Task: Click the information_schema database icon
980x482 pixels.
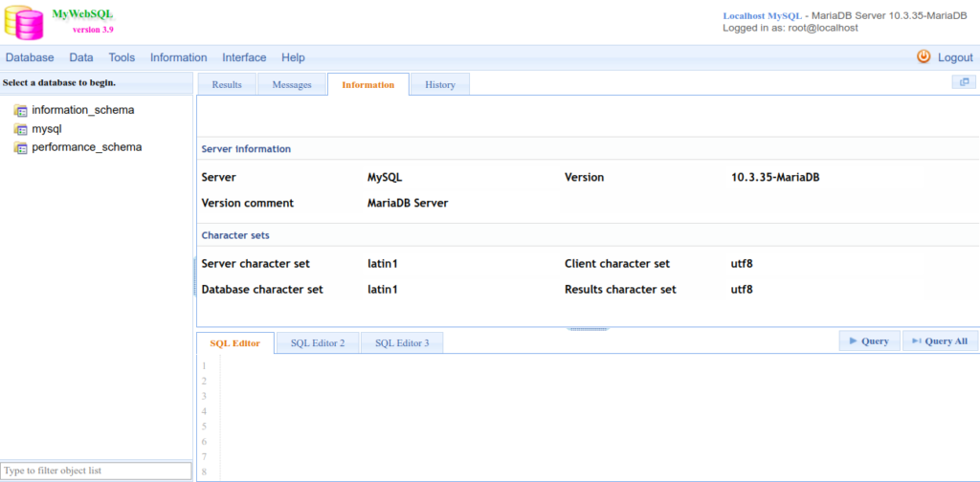Action: pos(21,111)
